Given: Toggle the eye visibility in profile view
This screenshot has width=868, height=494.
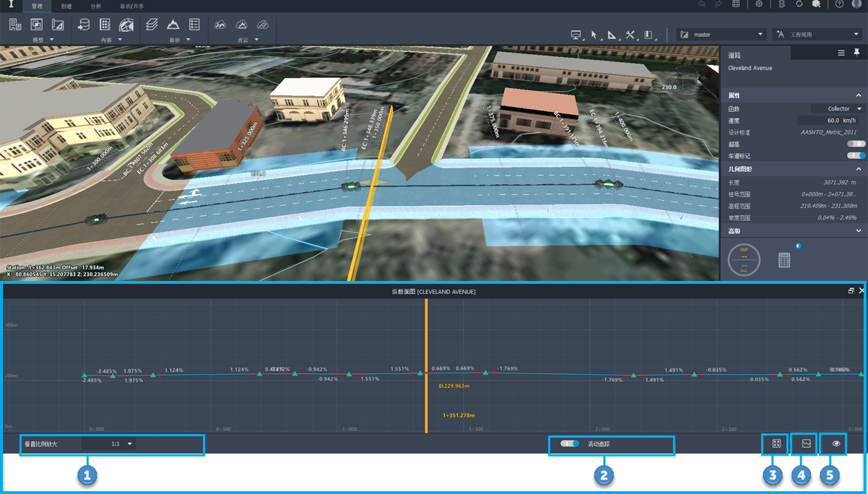Looking at the screenshot, I should tap(836, 443).
